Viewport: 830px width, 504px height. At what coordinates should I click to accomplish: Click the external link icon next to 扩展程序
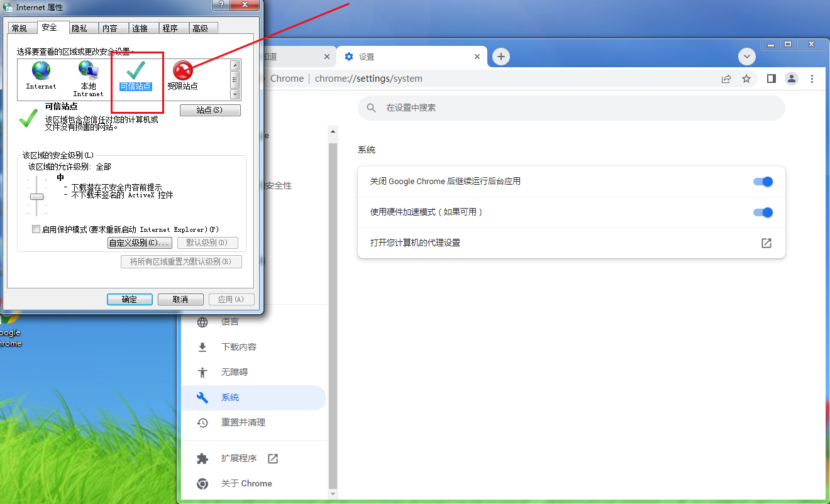(273, 459)
